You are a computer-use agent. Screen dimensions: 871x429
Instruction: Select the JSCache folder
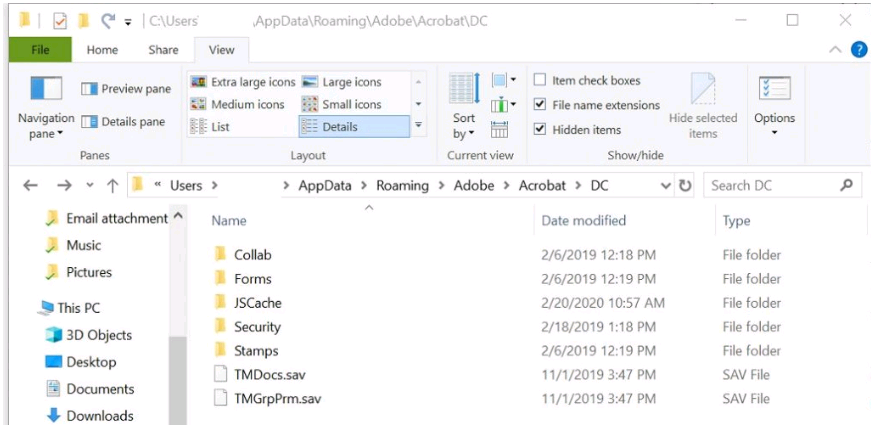click(257, 303)
